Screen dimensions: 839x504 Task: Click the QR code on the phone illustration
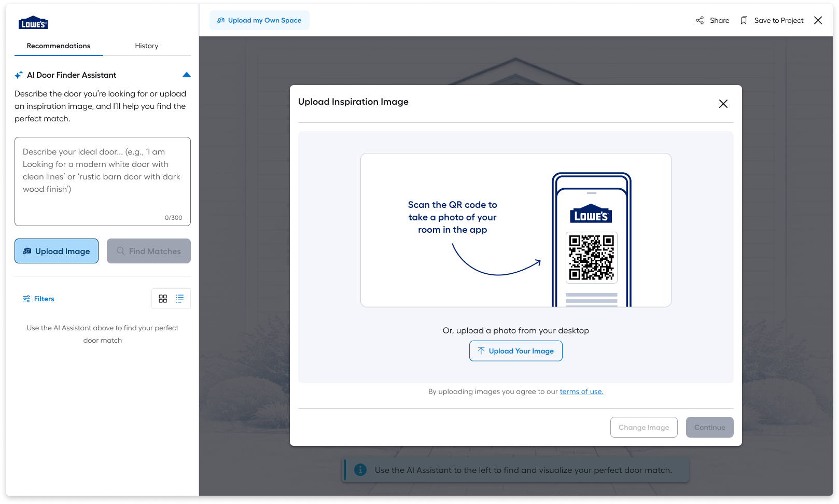(592, 257)
